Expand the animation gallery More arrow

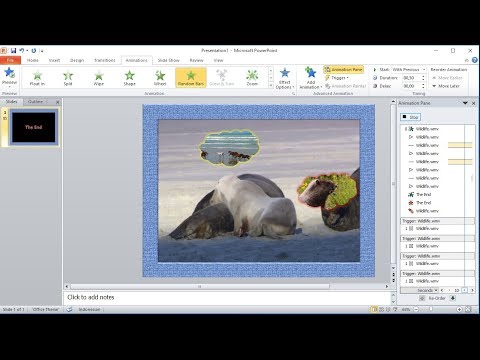271,86
